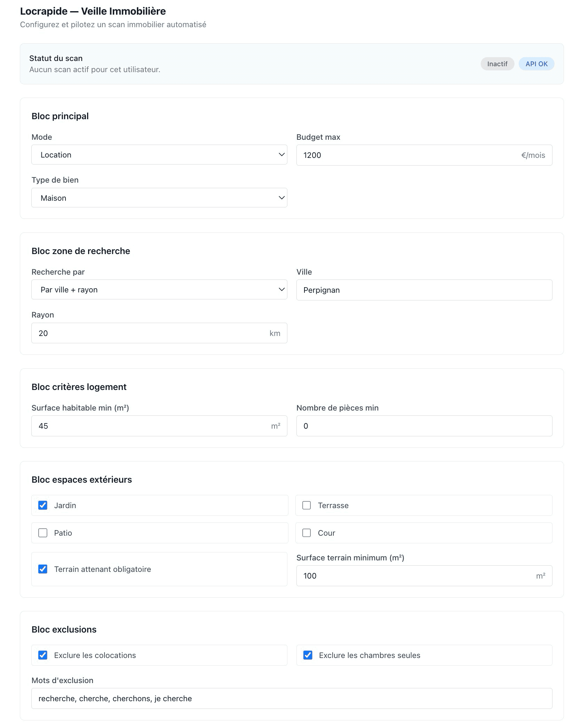Screen dimensions: 588x727
Task: Tick the Cour checkbox
Action: (x=307, y=533)
